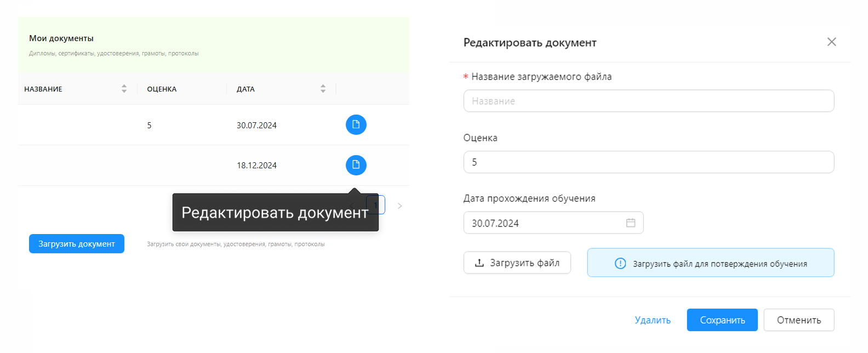Image resolution: width=868 pixels, height=353 pixels.
Task: Click Отменить to cancel editing
Action: tap(799, 320)
